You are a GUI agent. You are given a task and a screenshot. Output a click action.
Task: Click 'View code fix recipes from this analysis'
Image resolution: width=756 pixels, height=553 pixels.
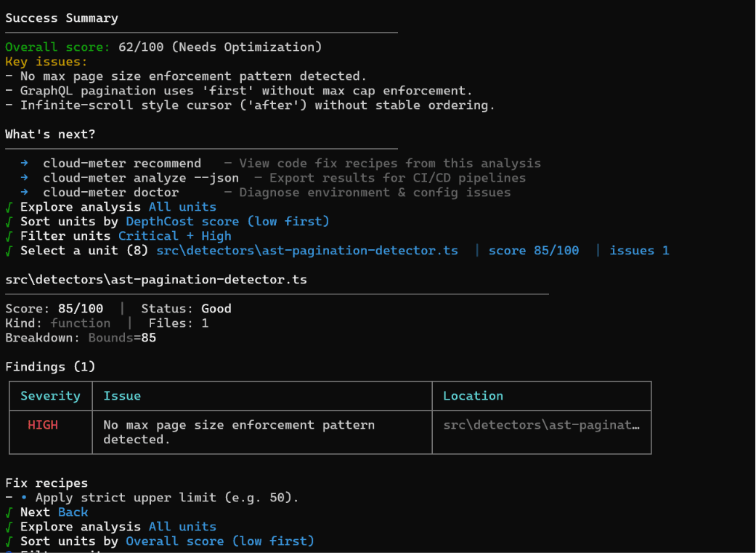pyautogui.click(x=390, y=163)
